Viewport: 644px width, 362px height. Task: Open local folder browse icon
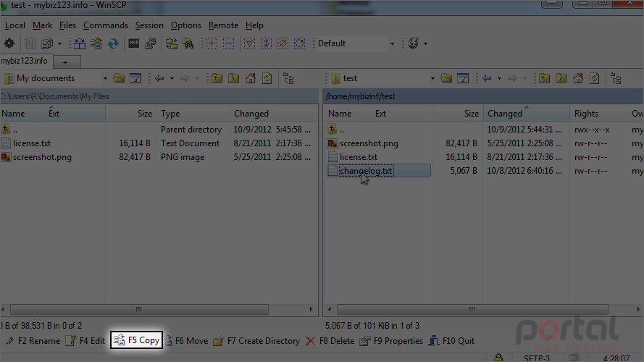pos(119,78)
